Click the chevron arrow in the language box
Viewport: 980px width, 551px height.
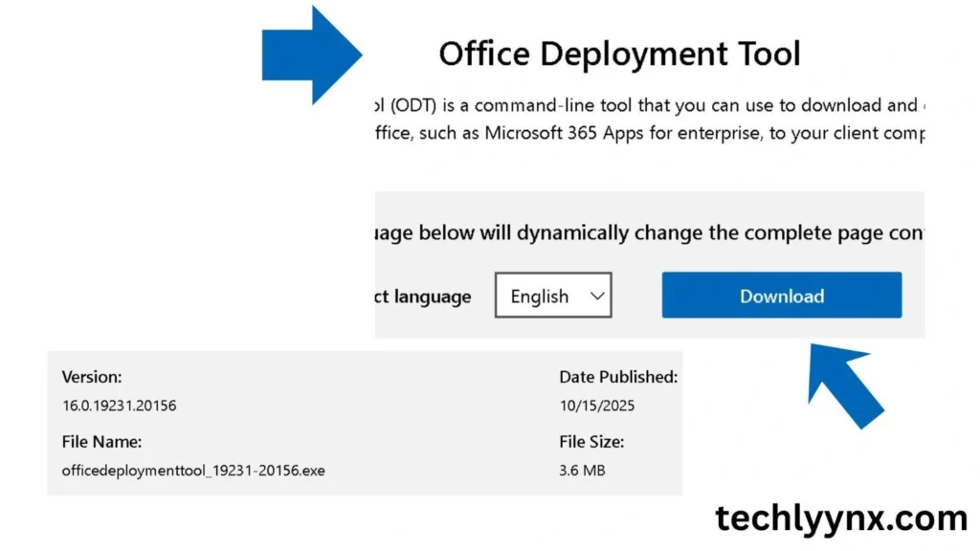point(597,296)
